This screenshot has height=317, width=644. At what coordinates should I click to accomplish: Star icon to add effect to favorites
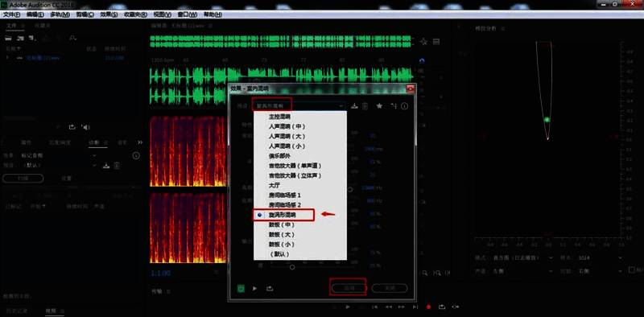pyautogui.click(x=379, y=106)
